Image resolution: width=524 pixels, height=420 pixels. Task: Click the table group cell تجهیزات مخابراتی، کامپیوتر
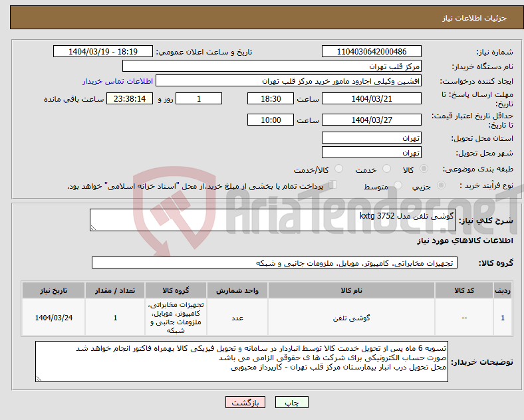tap(176, 318)
